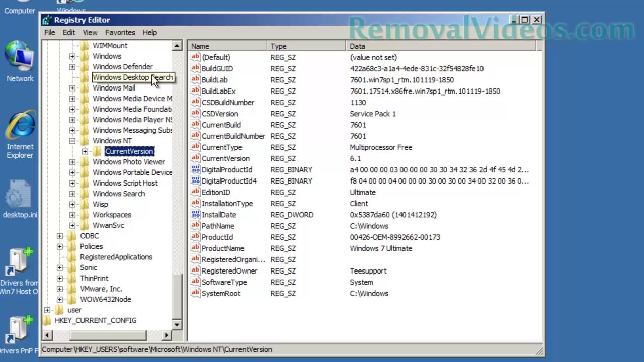644x362 pixels.
Task: Expand the Windows Defender node
Action: coord(72,67)
